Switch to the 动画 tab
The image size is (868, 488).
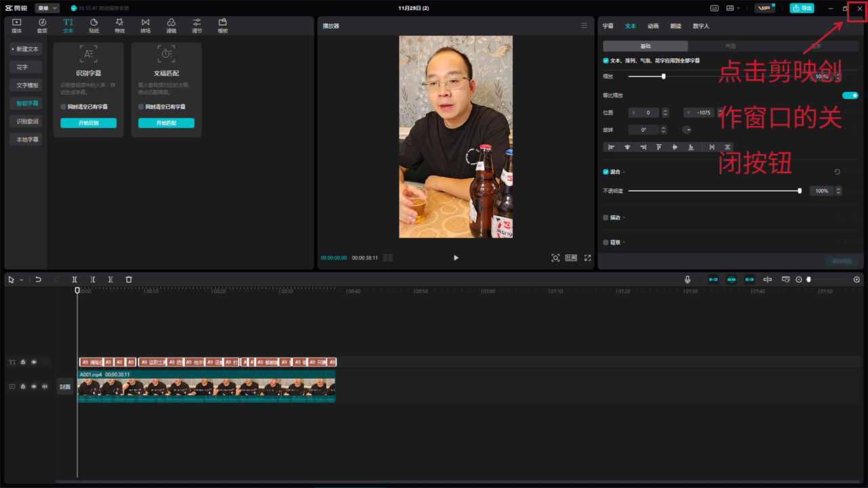653,26
